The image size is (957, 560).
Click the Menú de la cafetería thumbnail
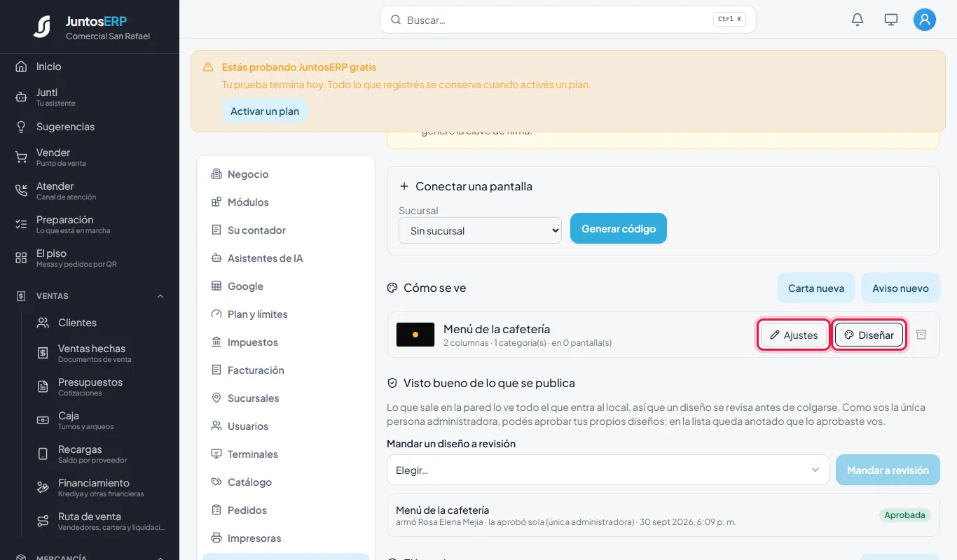(x=415, y=335)
